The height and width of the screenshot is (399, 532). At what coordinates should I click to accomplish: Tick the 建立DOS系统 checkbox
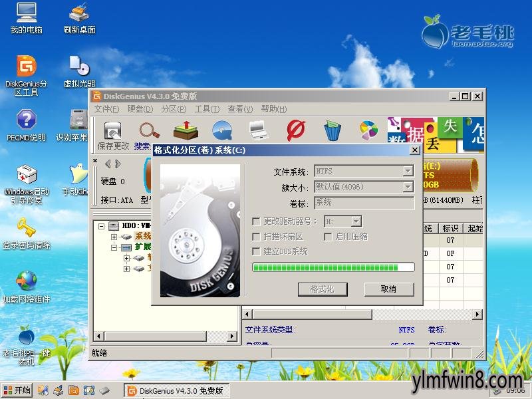(x=256, y=251)
